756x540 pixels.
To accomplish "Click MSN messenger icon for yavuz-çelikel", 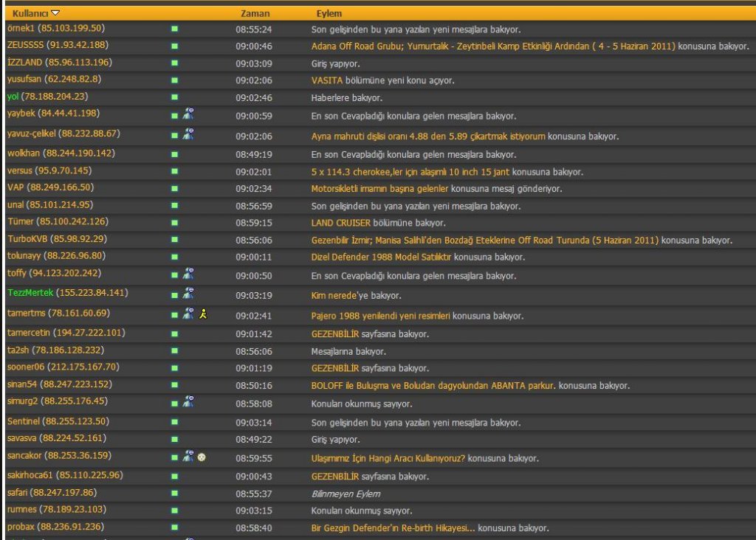I will pos(188,134).
